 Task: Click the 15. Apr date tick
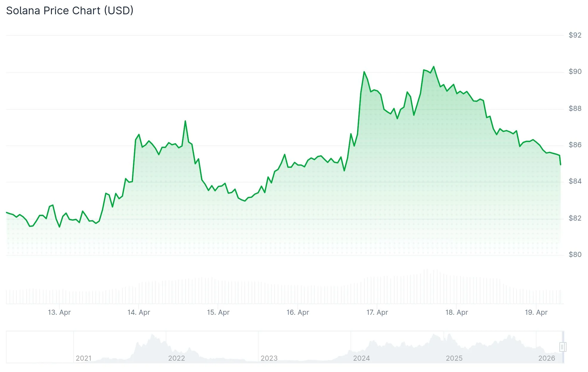(x=218, y=312)
